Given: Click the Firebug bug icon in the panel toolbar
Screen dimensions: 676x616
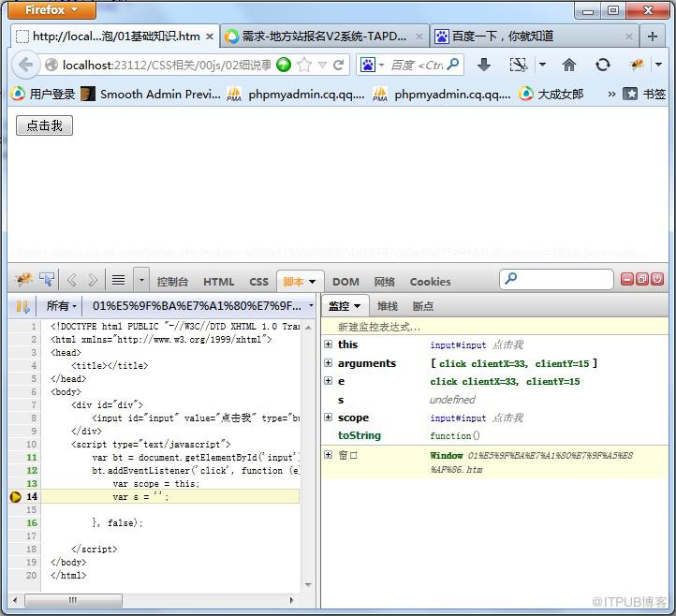Looking at the screenshot, I should tap(23, 280).
